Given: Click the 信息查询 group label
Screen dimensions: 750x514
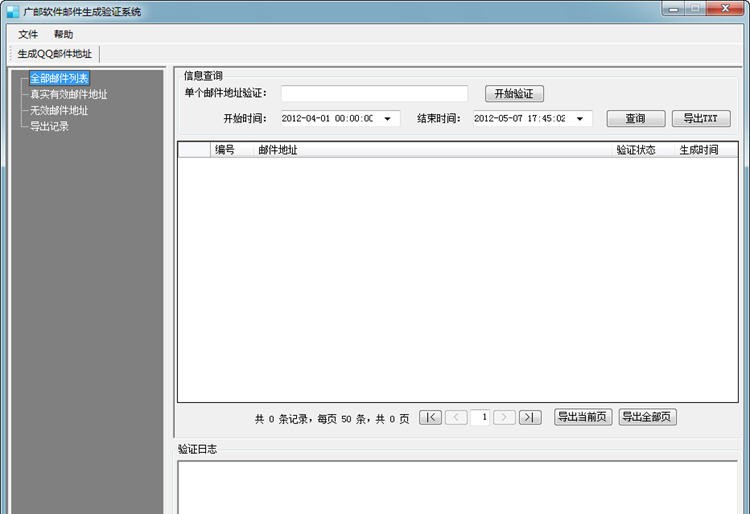Looking at the screenshot, I should pyautogui.click(x=203, y=76).
